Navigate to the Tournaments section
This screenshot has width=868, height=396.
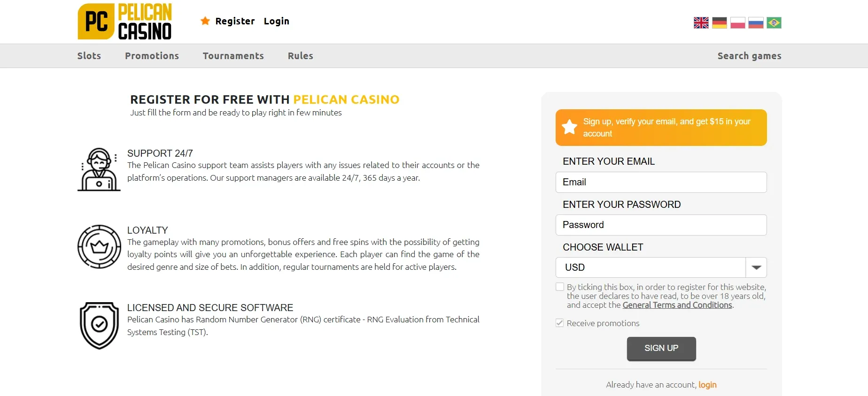(x=233, y=56)
